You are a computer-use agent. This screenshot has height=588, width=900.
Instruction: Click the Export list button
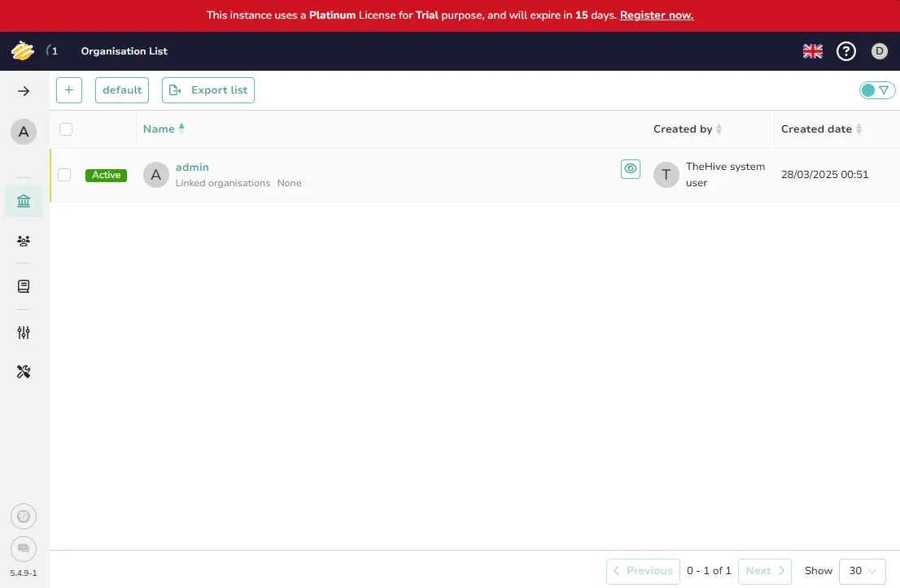click(208, 90)
